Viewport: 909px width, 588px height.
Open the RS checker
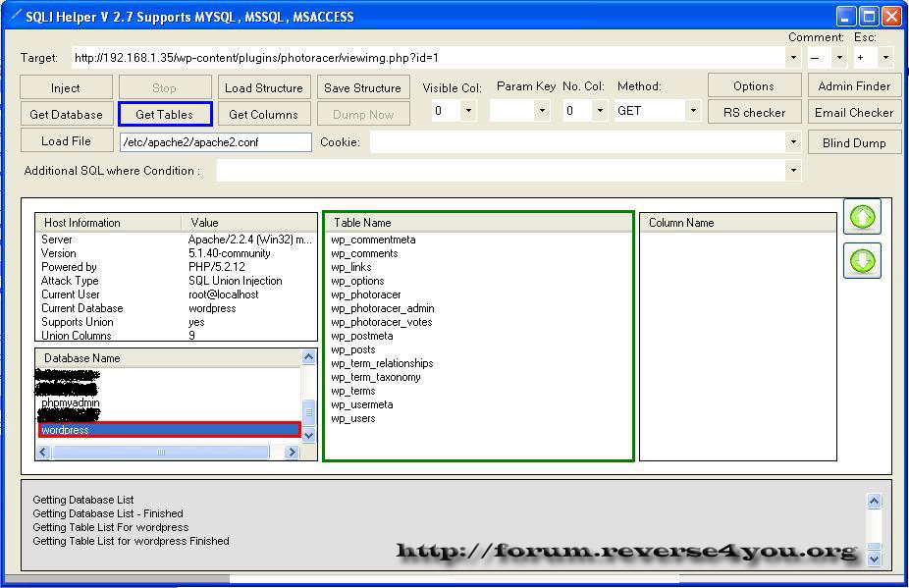(x=754, y=113)
